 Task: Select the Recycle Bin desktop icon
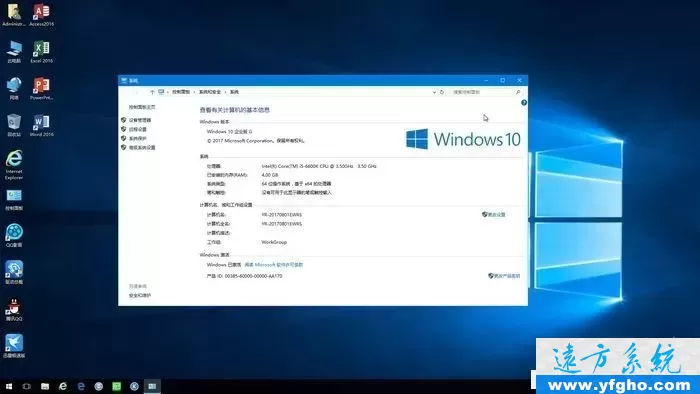tap(14, 125)
